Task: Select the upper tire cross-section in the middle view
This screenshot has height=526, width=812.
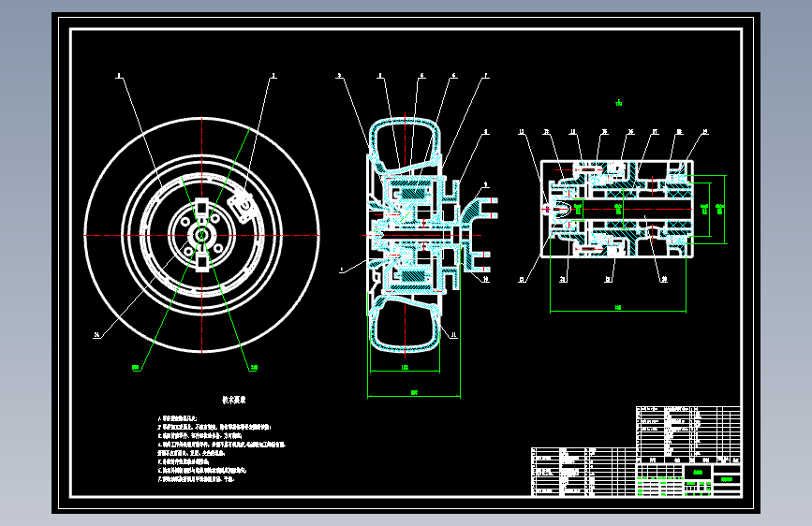Action: tap(405, 145)
